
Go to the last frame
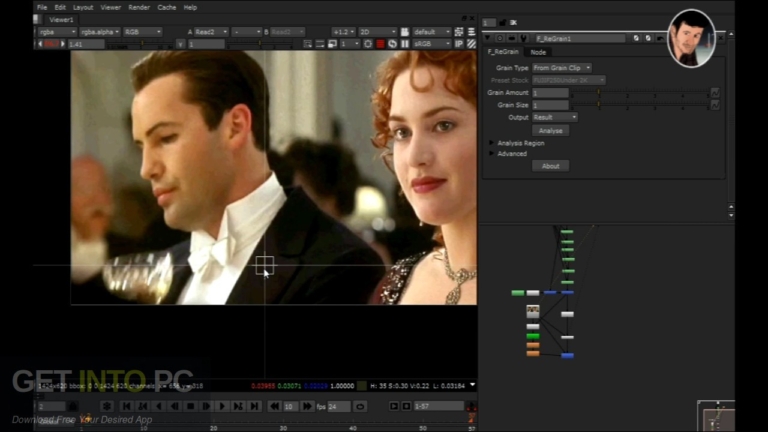(x=255, y=406)
